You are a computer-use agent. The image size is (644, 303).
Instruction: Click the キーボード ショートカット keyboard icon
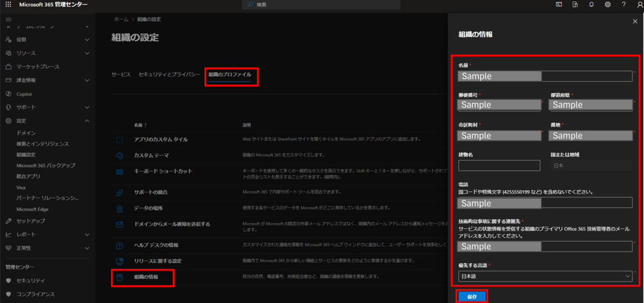click(x=120, y=172)
